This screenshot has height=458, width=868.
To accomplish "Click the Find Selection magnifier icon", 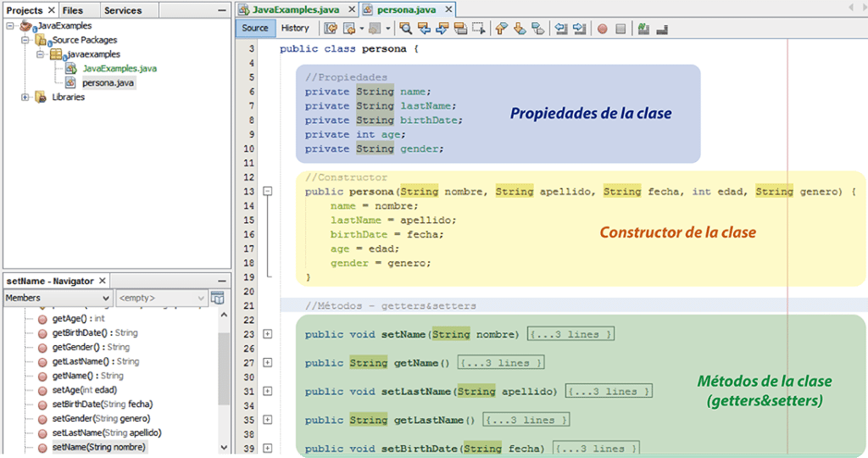I will 406,29.
